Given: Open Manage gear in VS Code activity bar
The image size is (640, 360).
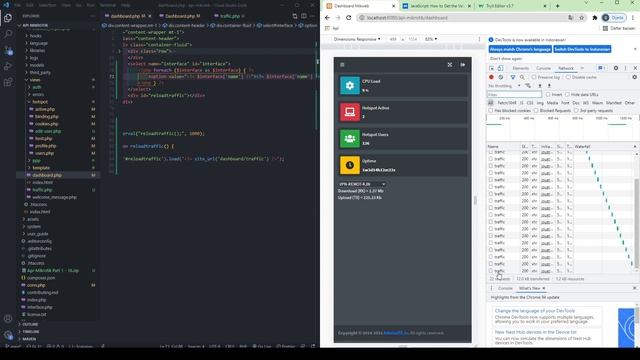Looking at the screenshot, I should point(8,335).
